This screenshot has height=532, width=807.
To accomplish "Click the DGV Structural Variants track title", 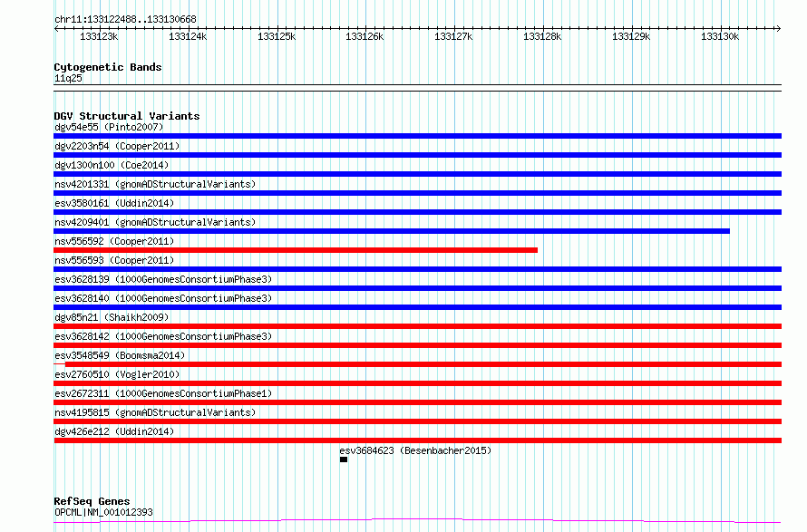I will coord(127,116).
